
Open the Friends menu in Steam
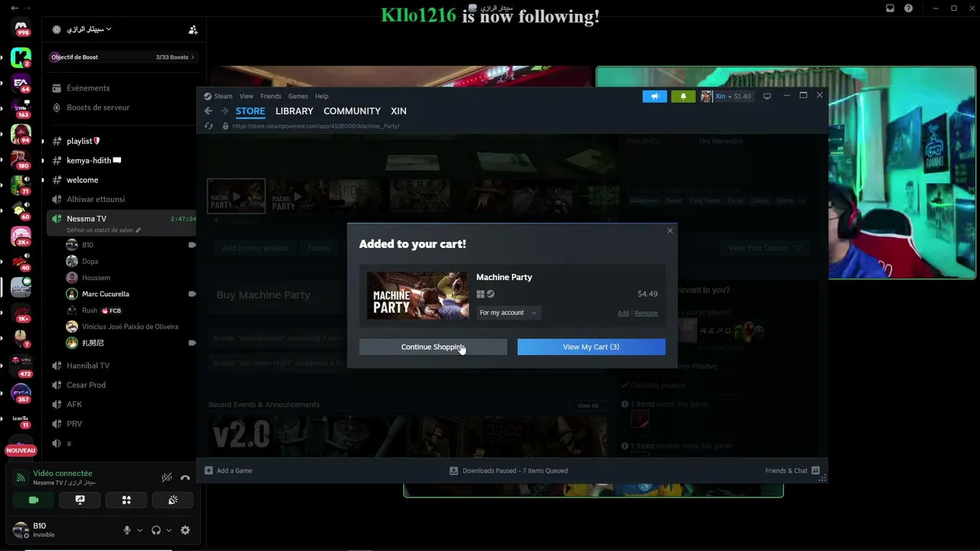click(270, 96)
